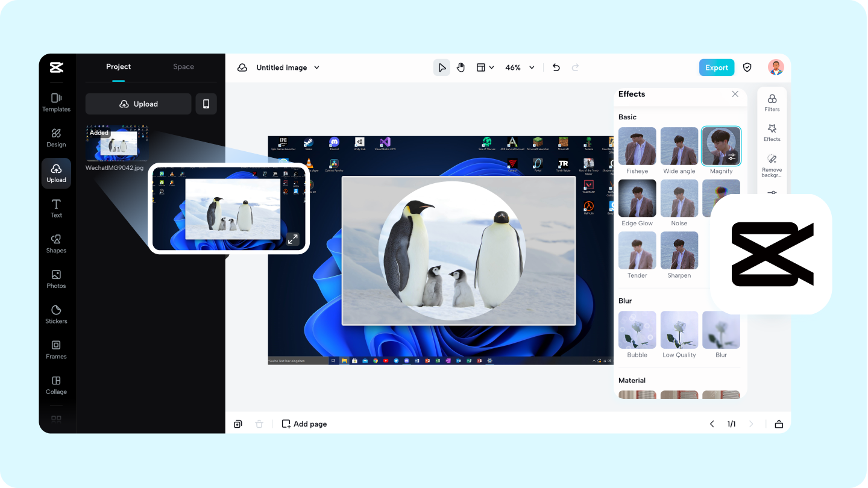Expand the Untitled image title dropdown
Image resolution: width=868 pixels, height=488 pixels.
coord(316,67)
